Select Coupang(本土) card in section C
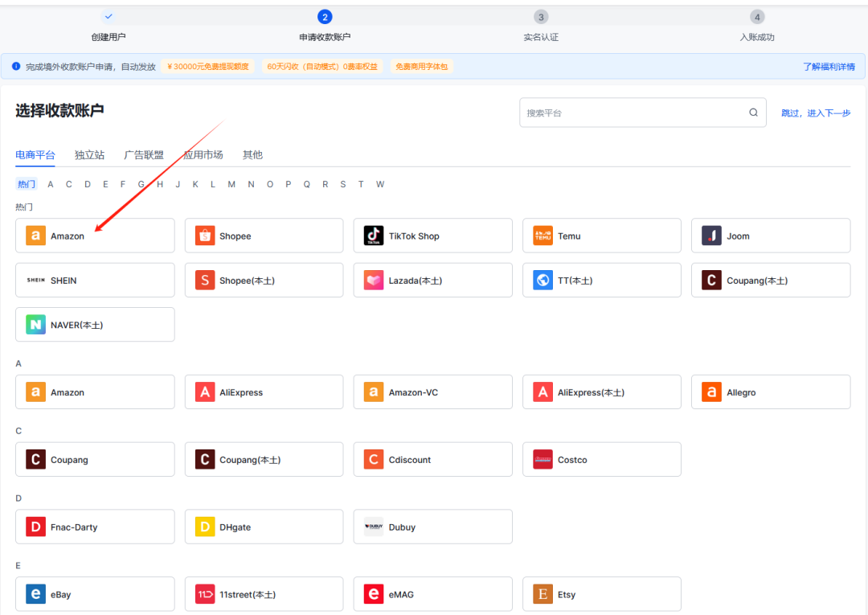868x615 pixels. (264, 460)
